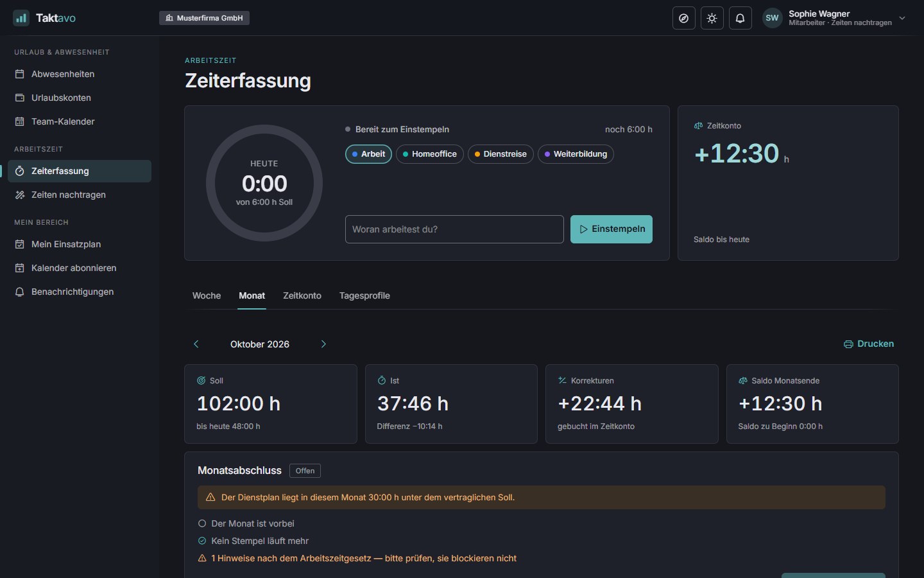Viewport: 924px width, 578px height.
Task: Open the Musterfirma GmbH company selector
Action: pos(204,18)
